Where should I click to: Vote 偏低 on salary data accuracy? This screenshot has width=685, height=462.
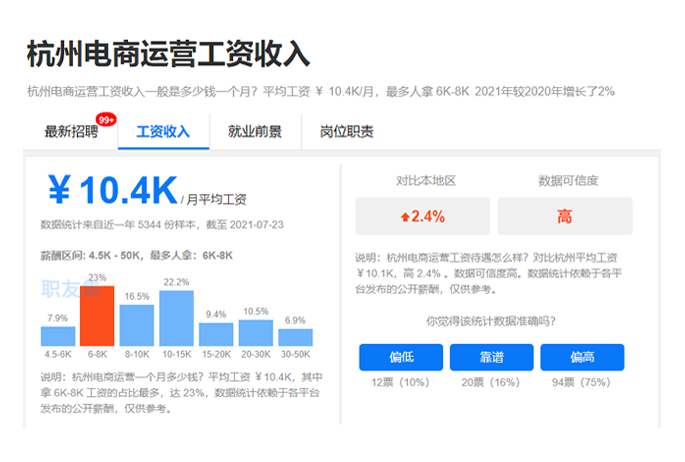click(401, 357)
